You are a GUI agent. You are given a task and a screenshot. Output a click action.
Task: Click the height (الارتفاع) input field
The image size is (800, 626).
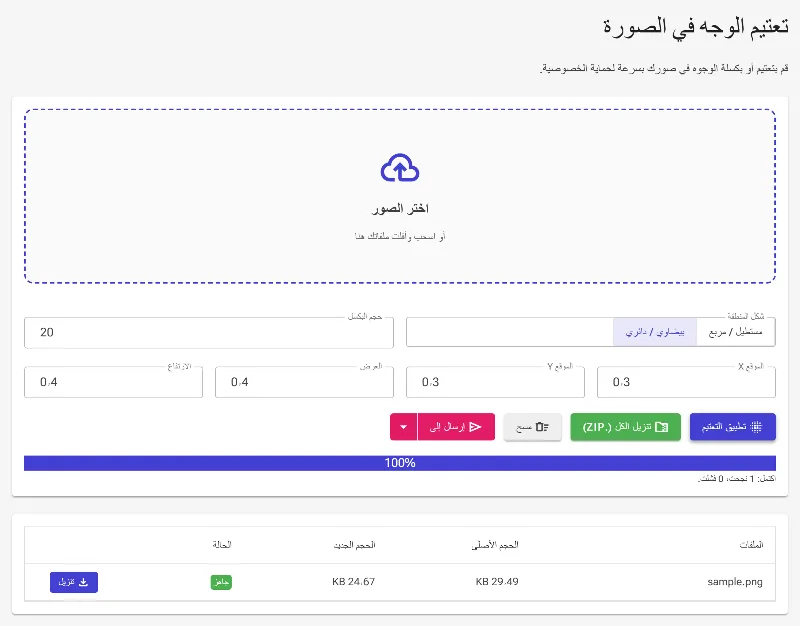pyautogui.click(x=113, y=382)
